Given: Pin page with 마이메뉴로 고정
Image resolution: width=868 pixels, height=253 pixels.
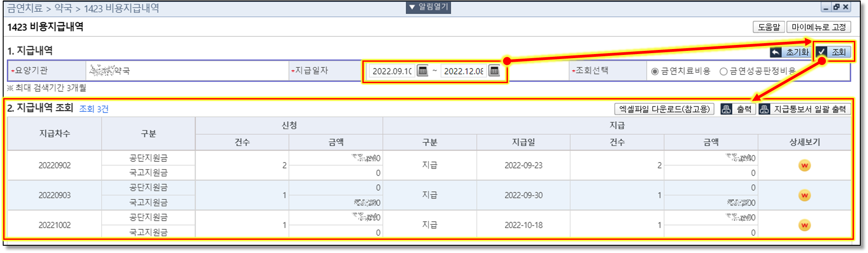Looking at the screenshot, I should (x=818, y=27).
